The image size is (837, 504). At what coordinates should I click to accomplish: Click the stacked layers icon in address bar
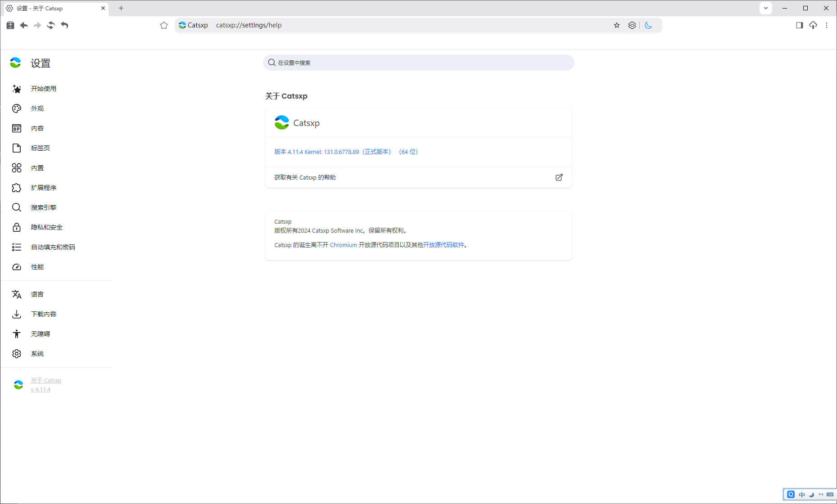tap(632, 25)
